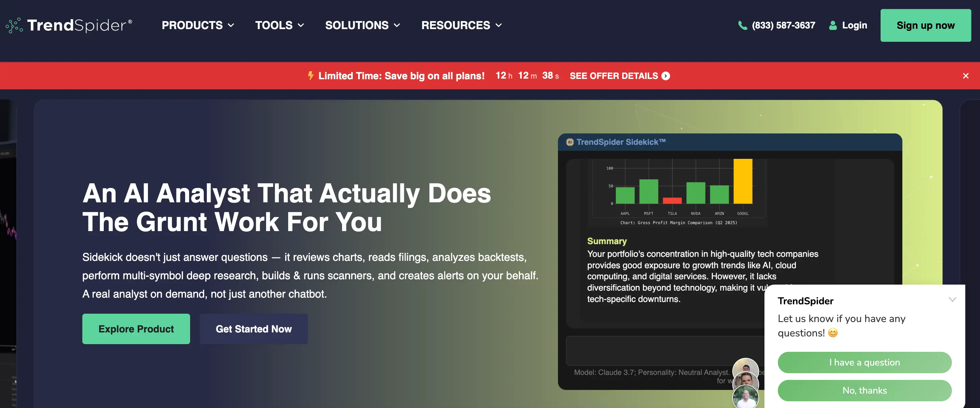Image resolution: width=980 pixels, height=408 pixels.
Task: Click the TrendSpider logo
Action: click(69, 25)
